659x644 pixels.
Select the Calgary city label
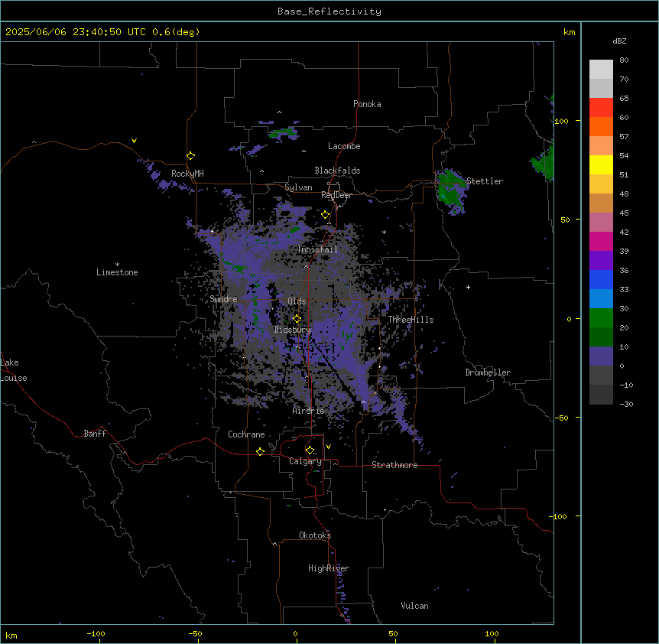click(x=305, y=461)
